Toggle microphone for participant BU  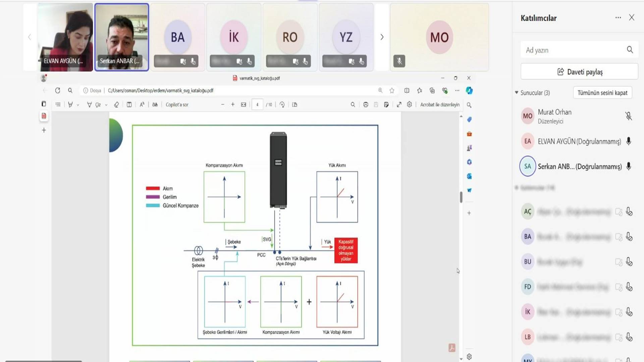point(629,262)
